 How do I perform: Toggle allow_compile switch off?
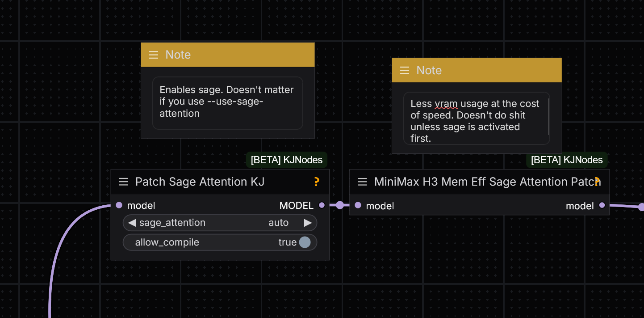coord(305,242)
